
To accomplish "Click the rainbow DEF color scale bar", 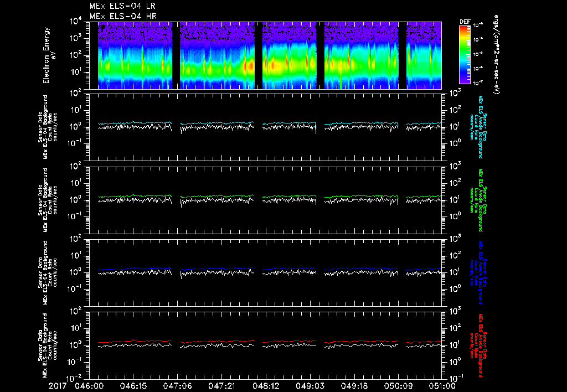I will [465, 55].
